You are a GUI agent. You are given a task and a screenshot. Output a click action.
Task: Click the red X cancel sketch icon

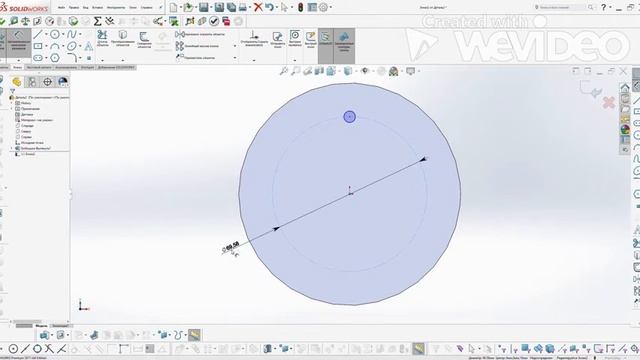(609, 102)
